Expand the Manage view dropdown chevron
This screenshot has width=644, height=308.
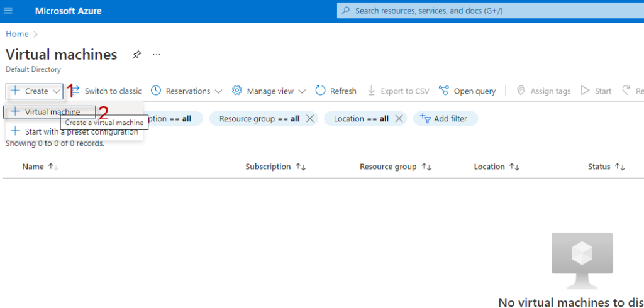point(302,91)
